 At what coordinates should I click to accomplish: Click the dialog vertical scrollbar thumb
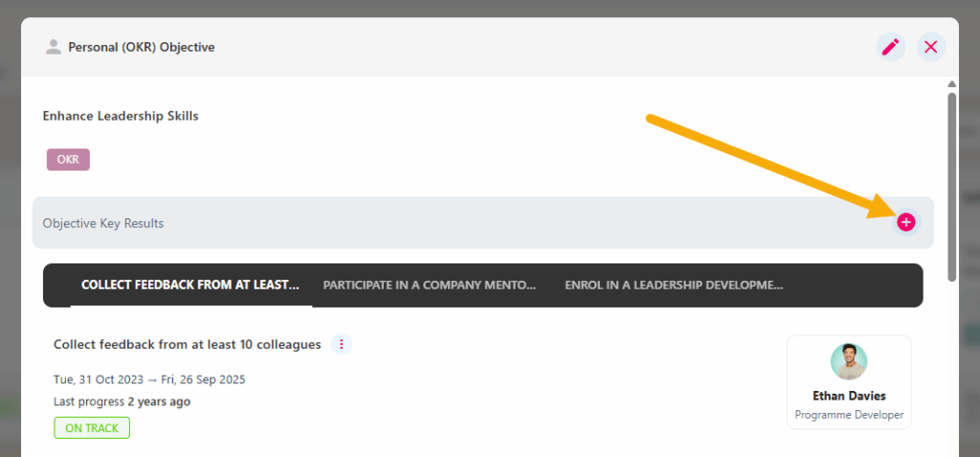[x=951, y=187]
